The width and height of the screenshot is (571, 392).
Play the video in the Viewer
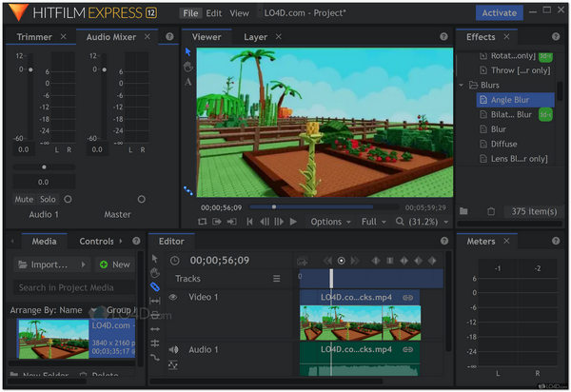pyautogui.click(x=293, y=222)
